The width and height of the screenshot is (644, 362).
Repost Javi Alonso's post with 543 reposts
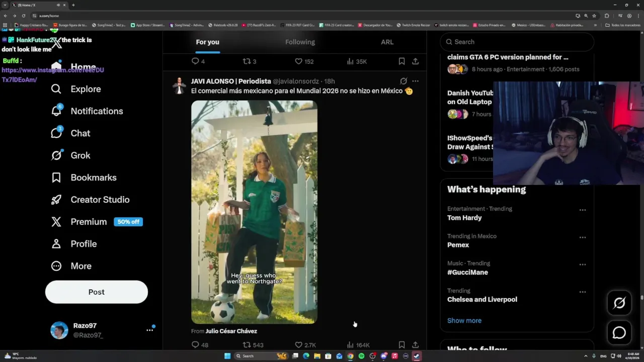pyautogui.click(x=253, y=345)
